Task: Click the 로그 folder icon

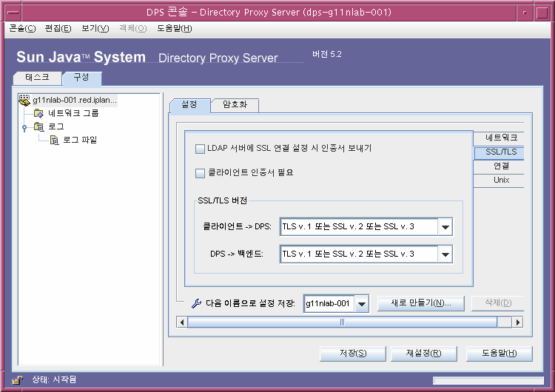Action: 38,126
